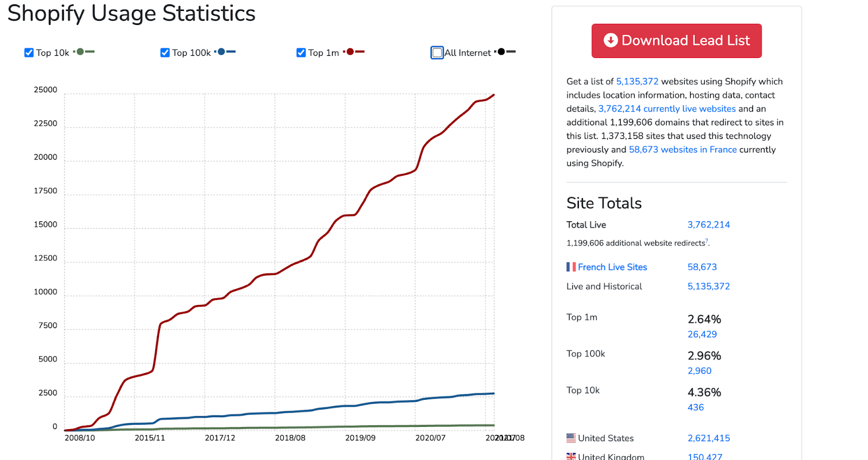868x460 pixels.
Task: Click the Download Lead List button
Action: pos(676,41)
